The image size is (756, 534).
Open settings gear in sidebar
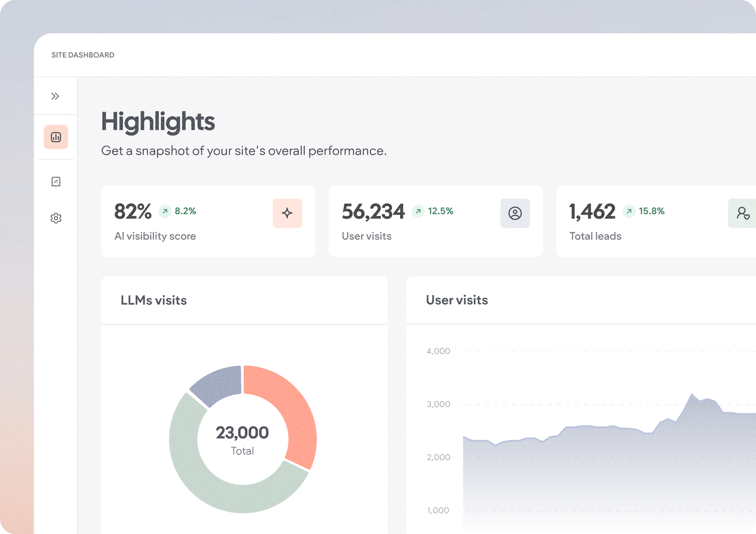click(x=56, y=218)
